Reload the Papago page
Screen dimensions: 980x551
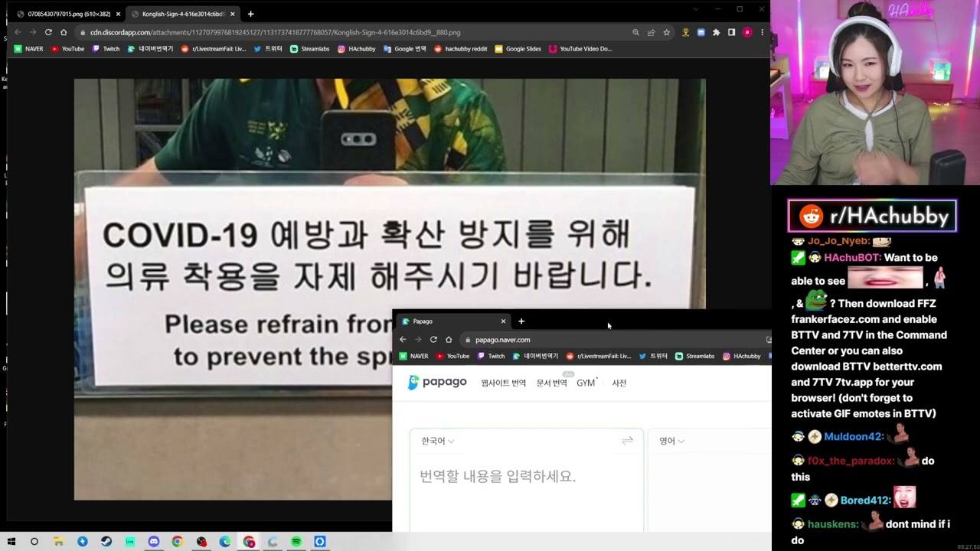(x=433, y=340)
